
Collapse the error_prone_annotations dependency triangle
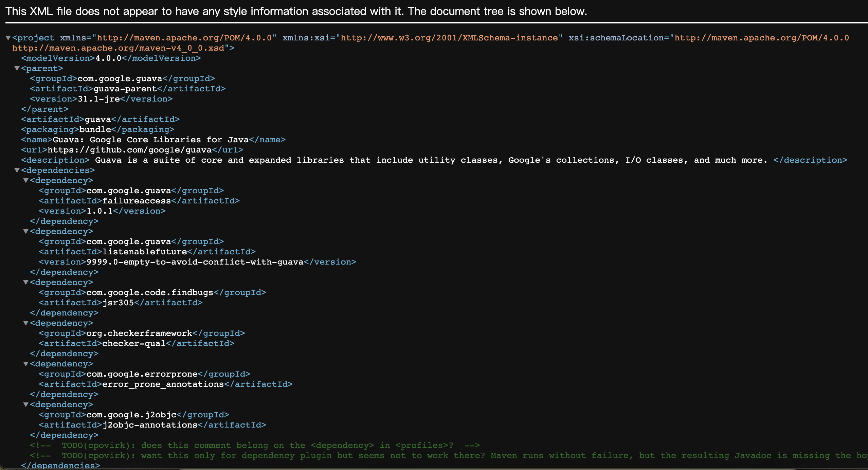click(x=26, y=364)
